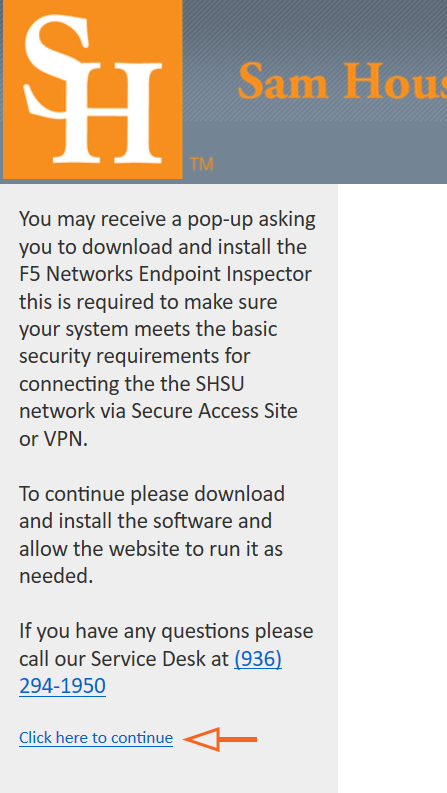Open the 'Click here to continue' link

[x=96, y=738]
